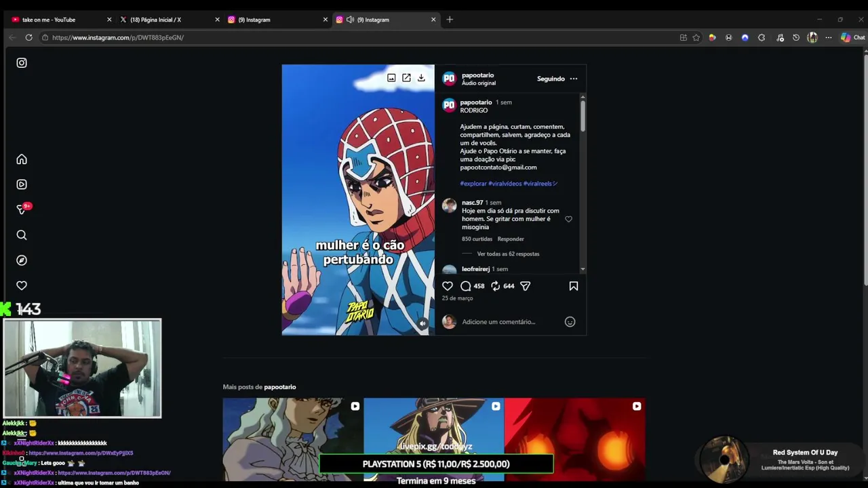Image resolution: width=868 pixels, height=488 pixels.
Task: Open the #viralvideos hashtag link
Action: [505, 184]
